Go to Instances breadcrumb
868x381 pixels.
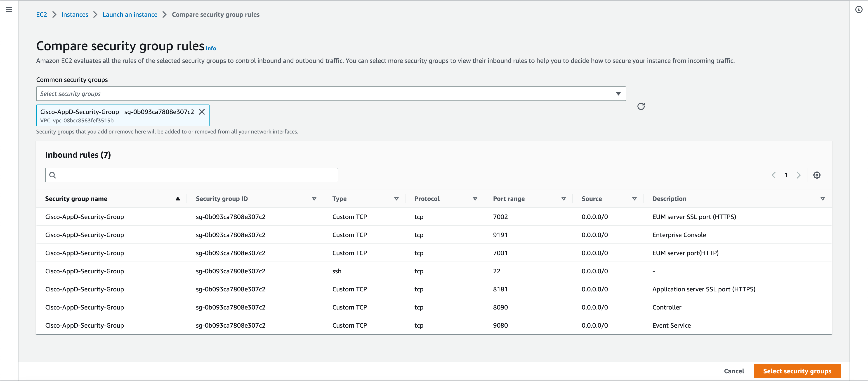(x=75, y=14)
